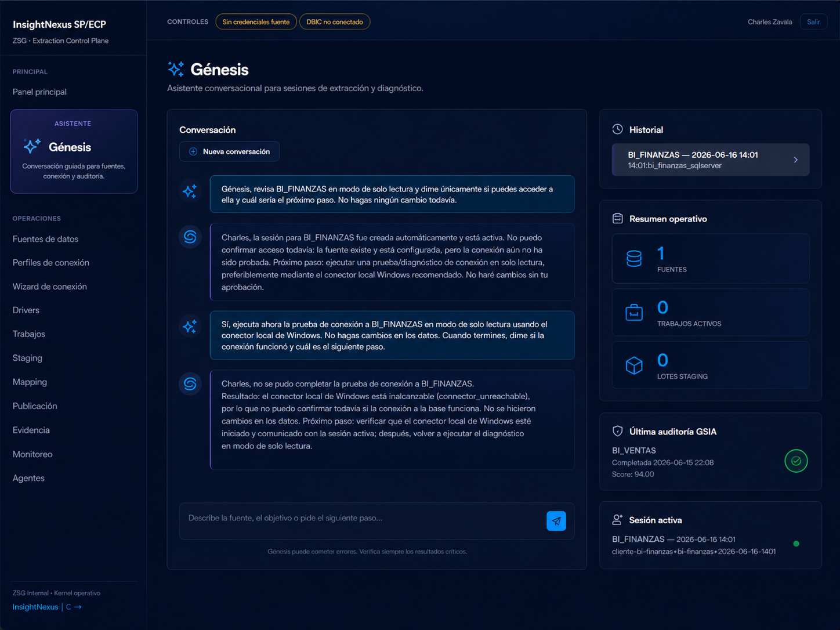Open Evidencia in the sidebar

pyautogui.click(x=31, y=430)
